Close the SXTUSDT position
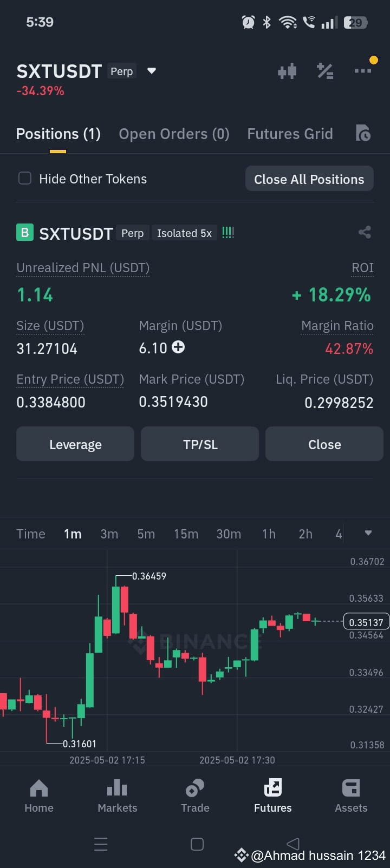Screen dimensions: 390x868 [324, 444]
